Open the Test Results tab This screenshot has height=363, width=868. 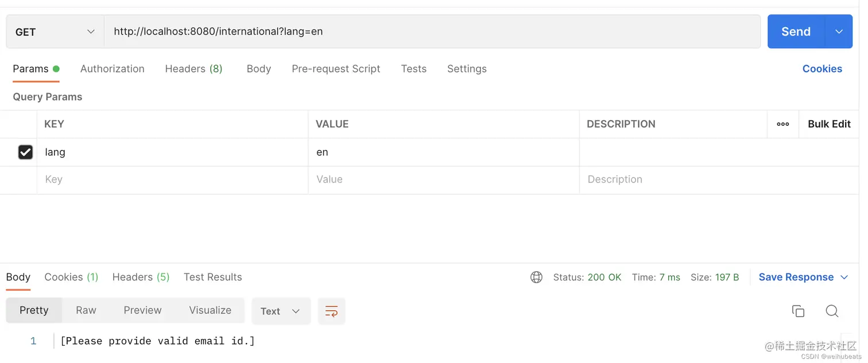pos(213,277)
